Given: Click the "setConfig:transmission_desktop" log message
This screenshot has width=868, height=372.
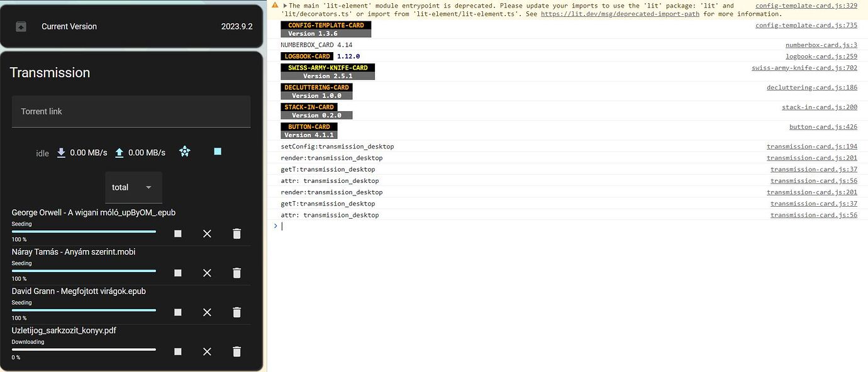Looking at the screenshot, I should 337,146.
